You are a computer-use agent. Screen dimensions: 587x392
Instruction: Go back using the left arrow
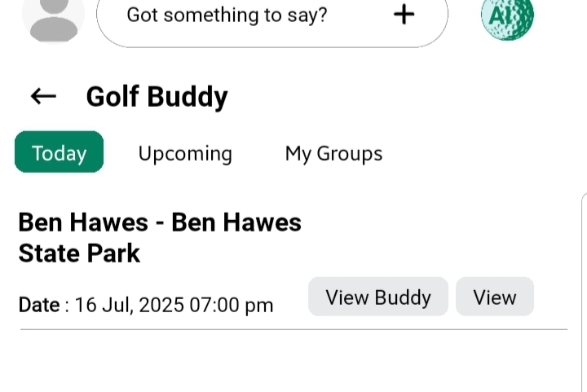coord(43,96)
